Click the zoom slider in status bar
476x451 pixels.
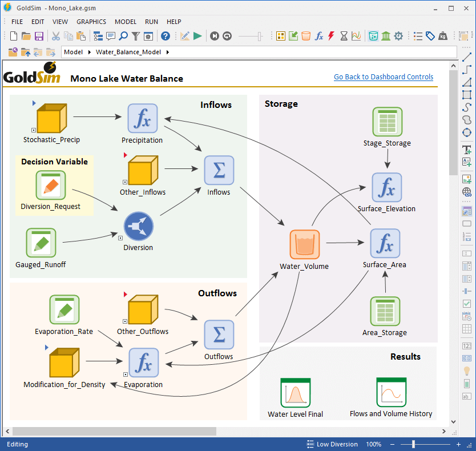[413, 444]
